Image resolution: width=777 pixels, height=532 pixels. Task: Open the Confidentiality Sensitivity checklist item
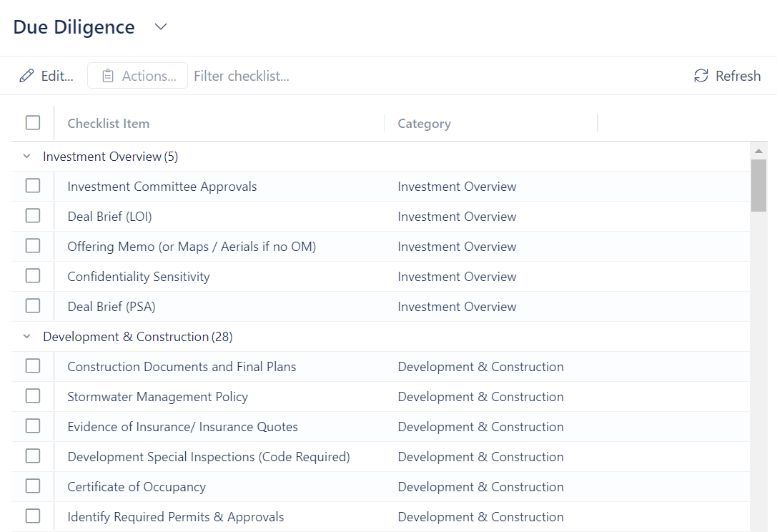[x=139, y=277]
